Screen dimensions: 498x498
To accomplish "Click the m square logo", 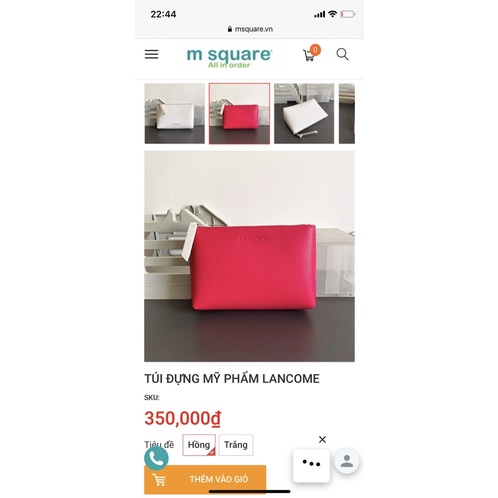I will pos(230,57).
